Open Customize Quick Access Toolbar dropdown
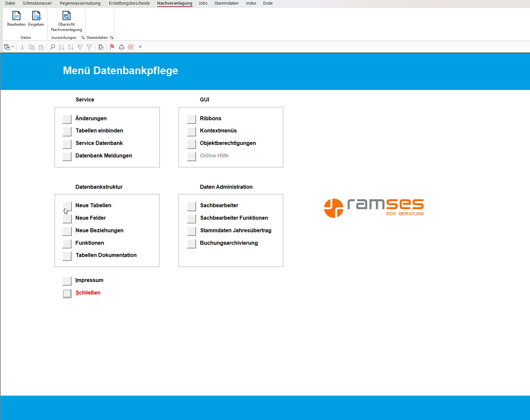The height and width of the screenshot is (420, 530). (x=140, y=47)
